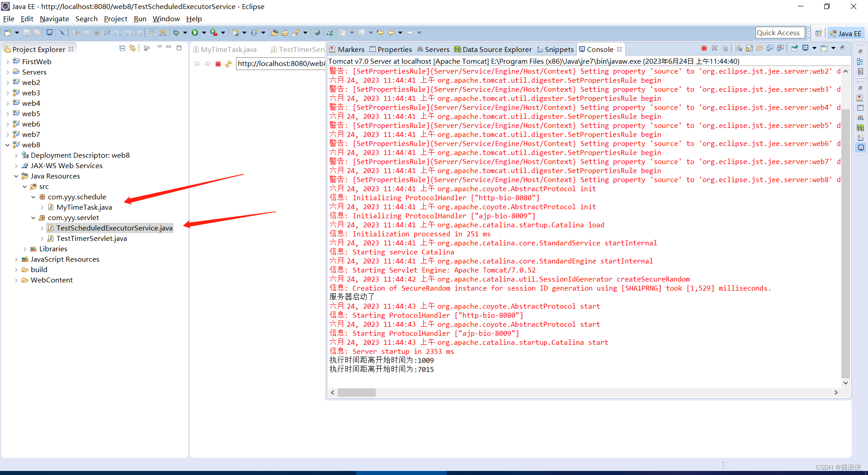The height and width of the screenshot is (475, 868).
Task: Terminate the Tomcat console with red stop icon
Action: [x=704, y=48]
